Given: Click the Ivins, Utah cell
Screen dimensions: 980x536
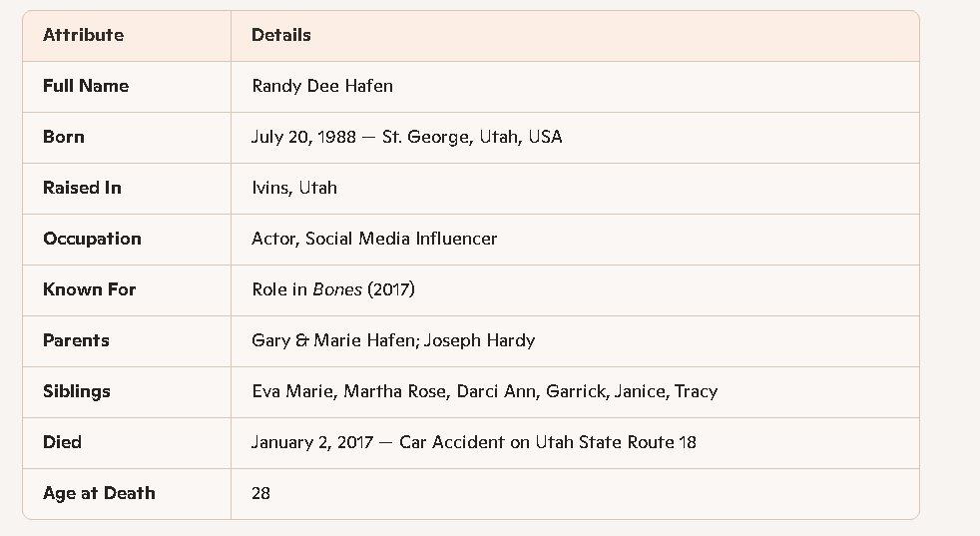Looking at the screenshot, I should point(294,188).
